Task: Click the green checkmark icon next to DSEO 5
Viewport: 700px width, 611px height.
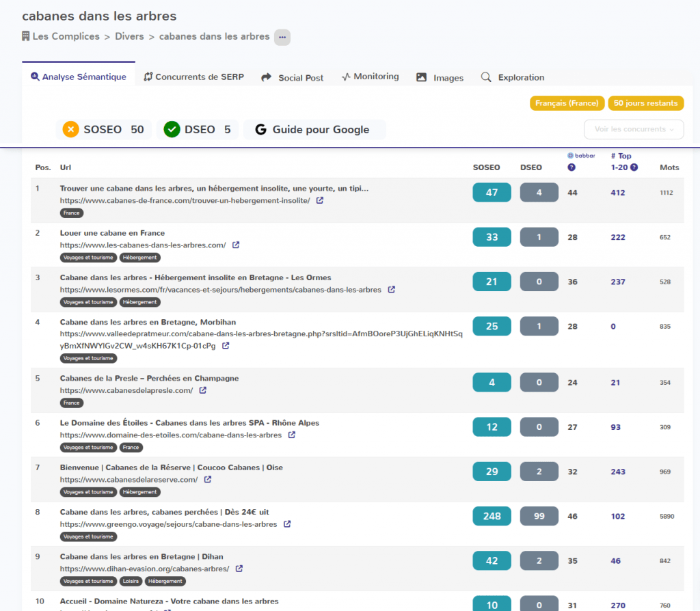Action: pyautogui.click(x=172, y=129)
